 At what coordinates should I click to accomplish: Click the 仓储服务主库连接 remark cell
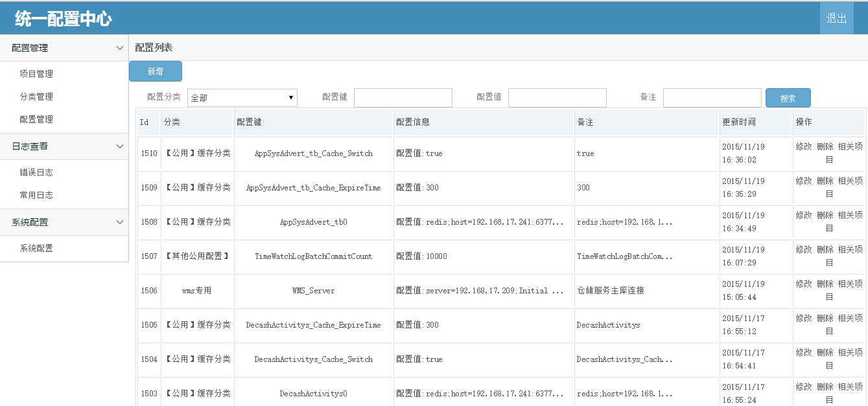[647, 291]
